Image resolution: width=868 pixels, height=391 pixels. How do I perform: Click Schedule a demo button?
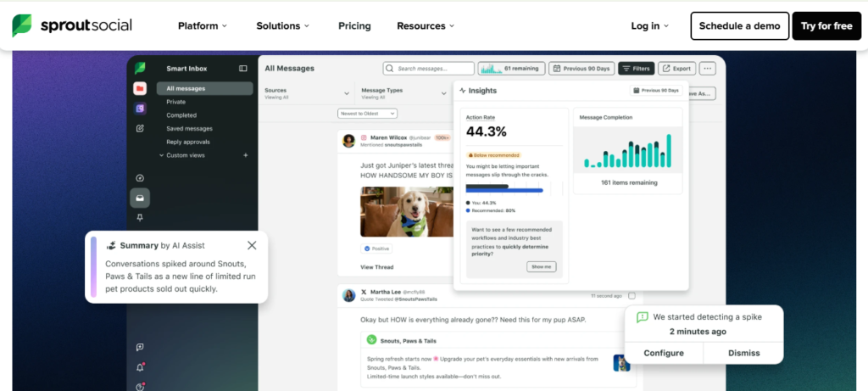[739, 26]
